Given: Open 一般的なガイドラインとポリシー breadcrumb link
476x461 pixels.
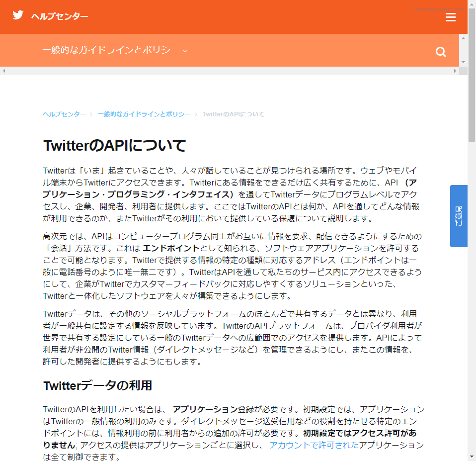Looking at the screenshot, I should pyautogui.click(x=144, y=114).
